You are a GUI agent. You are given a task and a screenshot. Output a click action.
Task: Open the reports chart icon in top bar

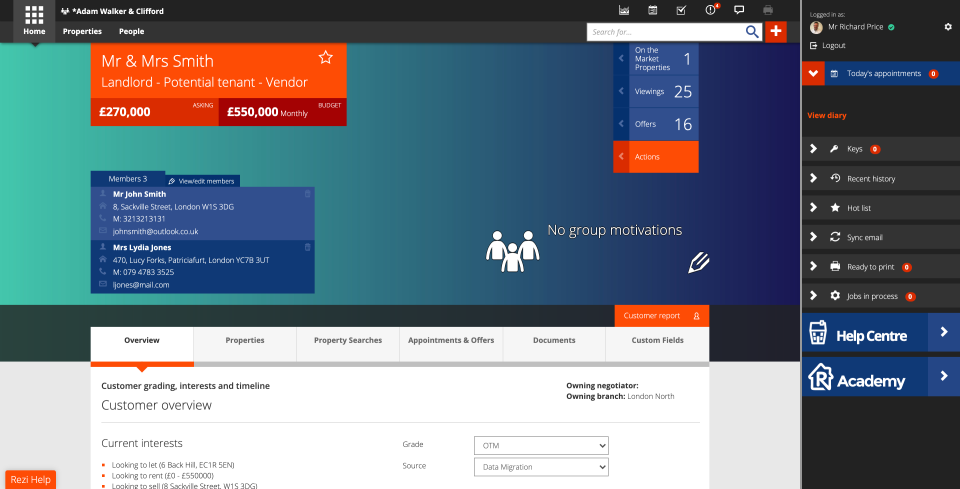(624, 10)
